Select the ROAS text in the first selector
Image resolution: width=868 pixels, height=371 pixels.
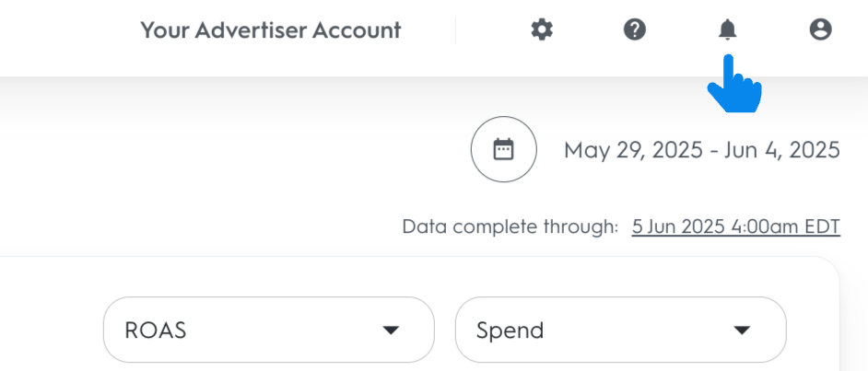point(157,330)
